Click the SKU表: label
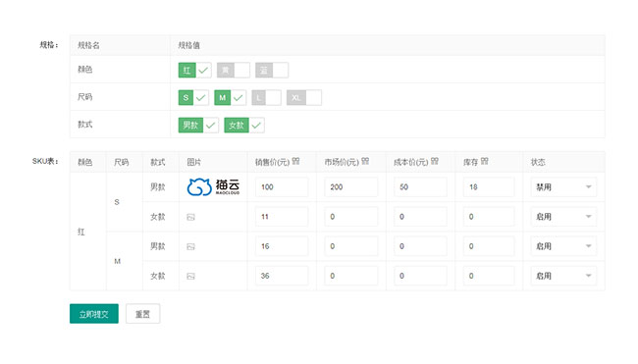This screenshot has width=638, height=364. (45, 161)
